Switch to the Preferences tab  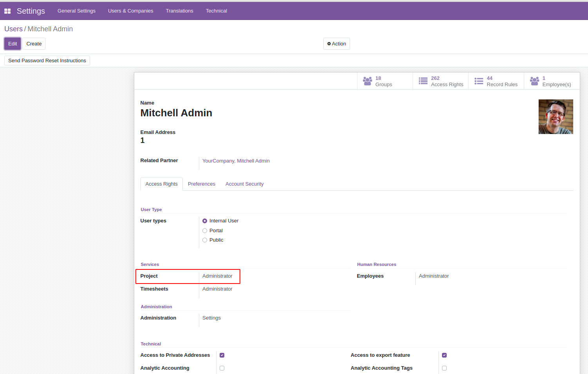pyautogui.click(x=202, y=184)
